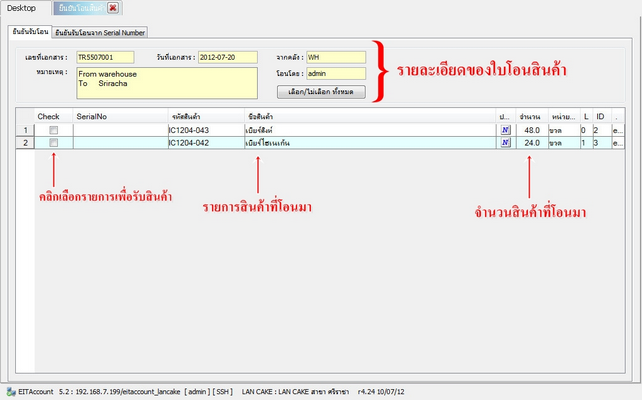Select the product code cell IC1204-043
This screenshot has height=400, width=642.
[x=206, y=130]
